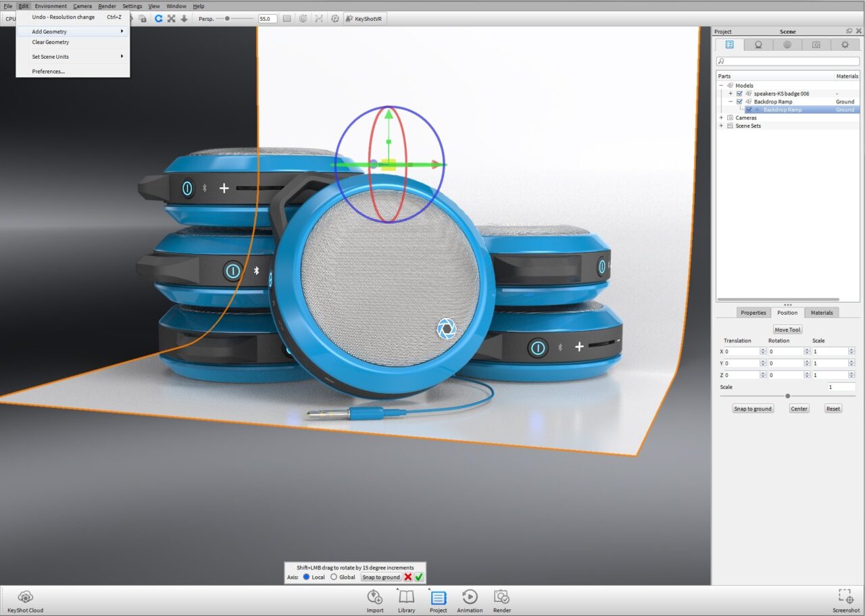Select the Global axis radio button
Screen dimensions: 865x616
tap(333, 577)
